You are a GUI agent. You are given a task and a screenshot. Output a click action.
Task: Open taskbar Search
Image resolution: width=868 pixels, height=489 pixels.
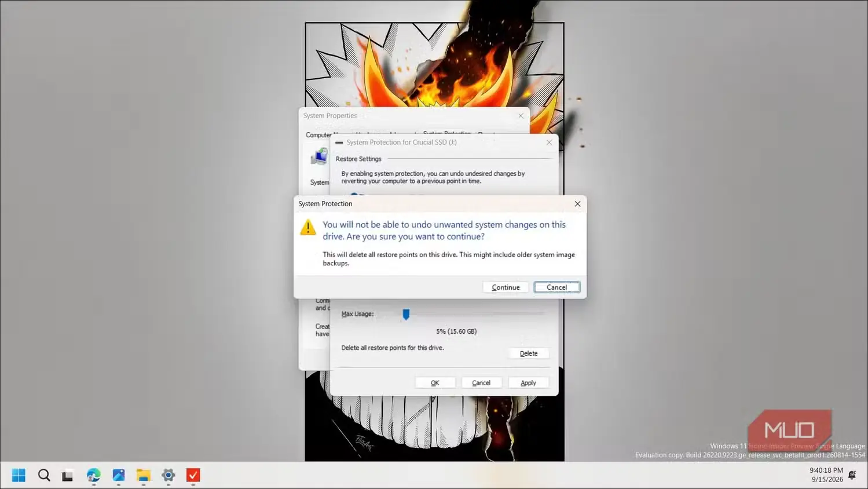pos(44,475)
